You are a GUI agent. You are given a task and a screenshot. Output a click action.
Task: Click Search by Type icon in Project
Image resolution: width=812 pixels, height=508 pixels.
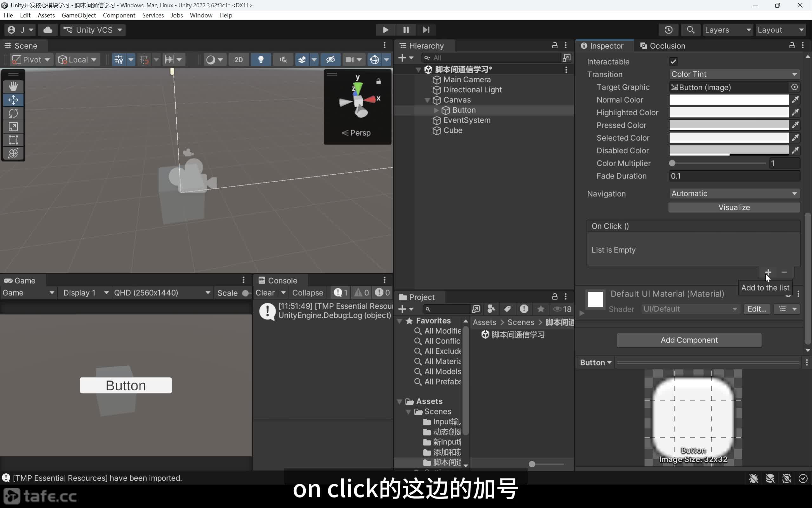pos(491,309)
